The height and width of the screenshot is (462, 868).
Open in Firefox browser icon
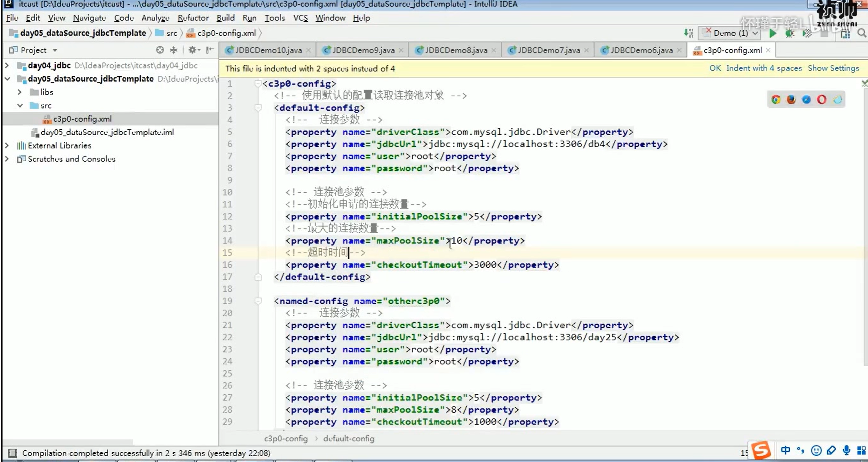(x=791, y=99)
